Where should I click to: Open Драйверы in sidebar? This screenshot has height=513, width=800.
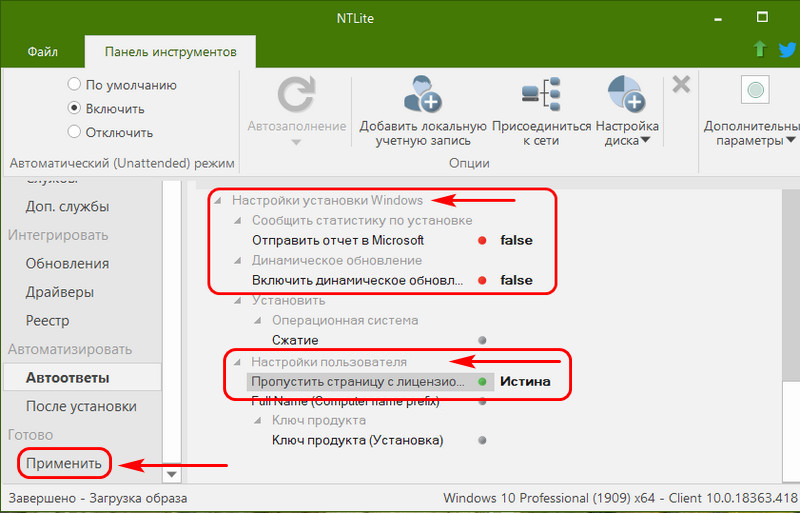[60, 292]
